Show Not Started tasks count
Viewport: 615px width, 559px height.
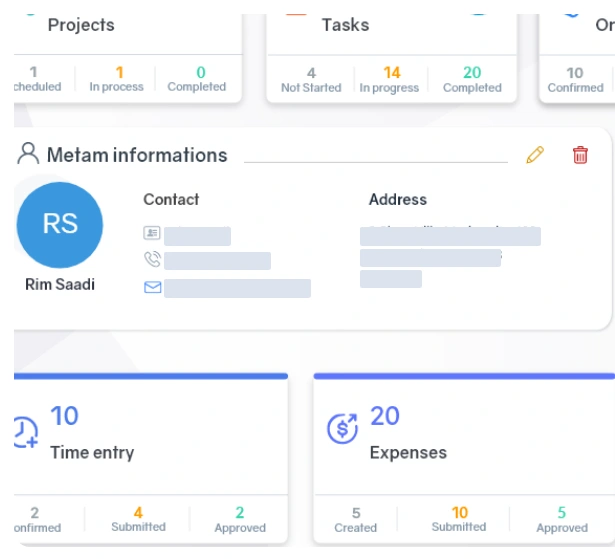pos(311,79)
